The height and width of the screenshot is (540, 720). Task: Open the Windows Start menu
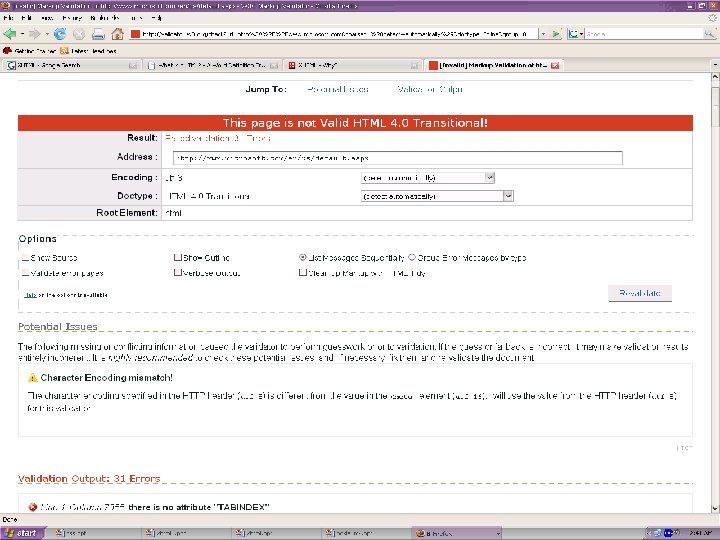(x=22, y=533)
